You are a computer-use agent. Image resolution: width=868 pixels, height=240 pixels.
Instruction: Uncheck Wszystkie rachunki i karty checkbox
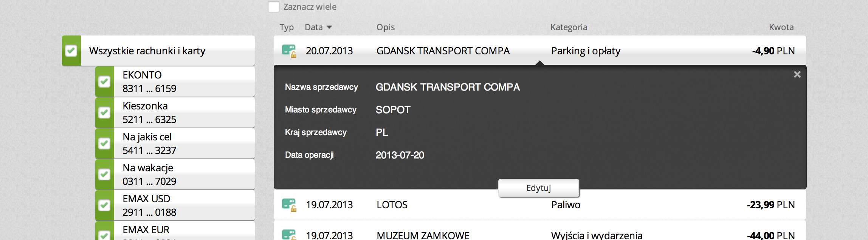[71, 51]
